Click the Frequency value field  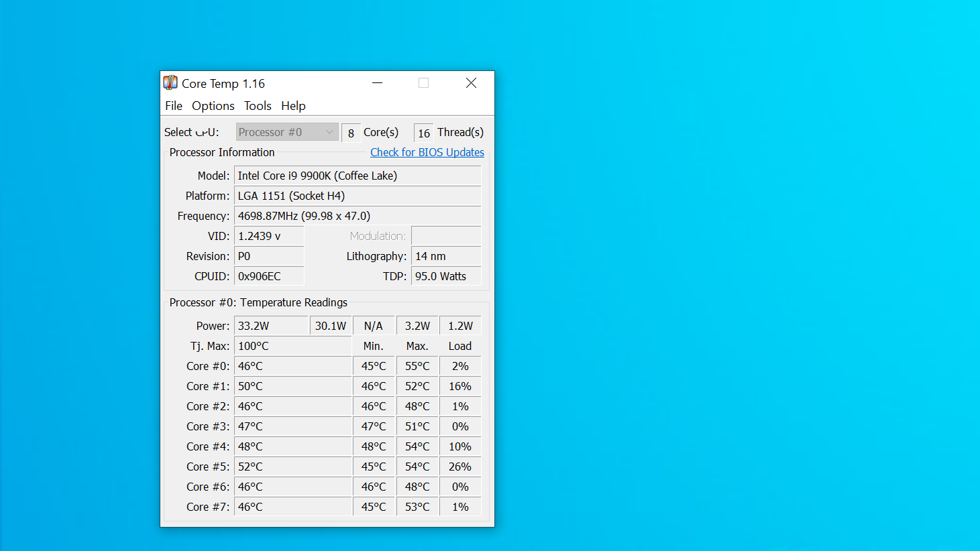358,215
